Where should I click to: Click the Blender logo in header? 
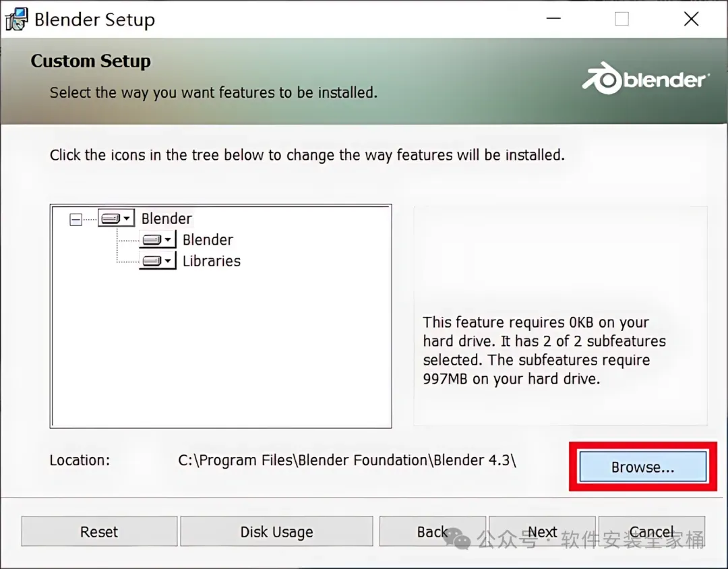pos(646,78)
